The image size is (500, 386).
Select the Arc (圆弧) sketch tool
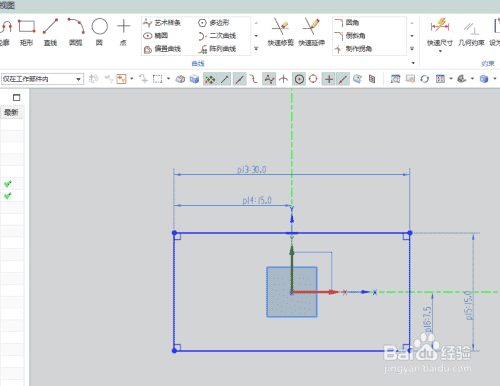[76, 32]
